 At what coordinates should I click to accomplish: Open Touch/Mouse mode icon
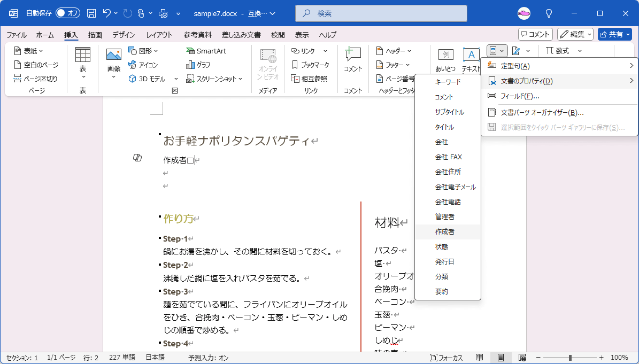(x=141, y=13)
